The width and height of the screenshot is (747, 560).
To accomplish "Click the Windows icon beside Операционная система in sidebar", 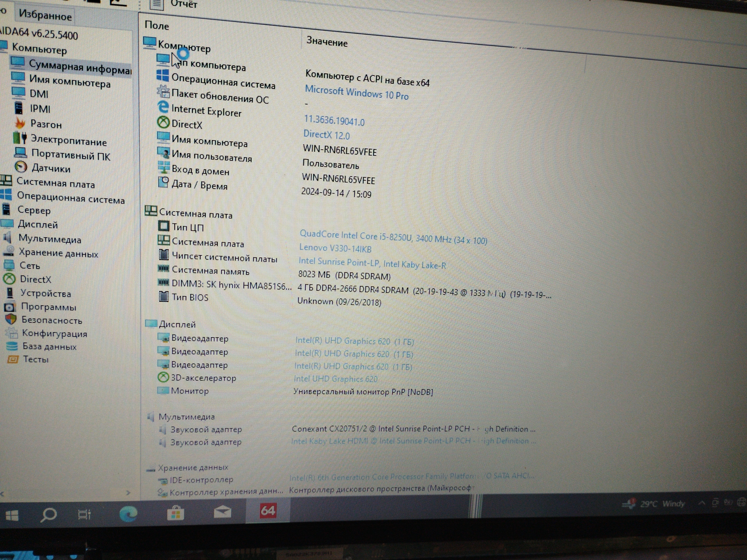I will (x=6, y=194).
